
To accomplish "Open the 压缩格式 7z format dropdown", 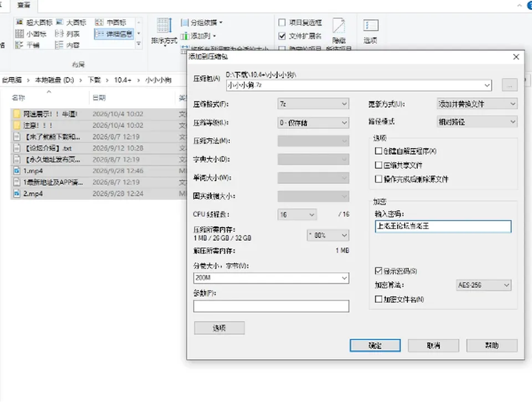I will (313, 104).
